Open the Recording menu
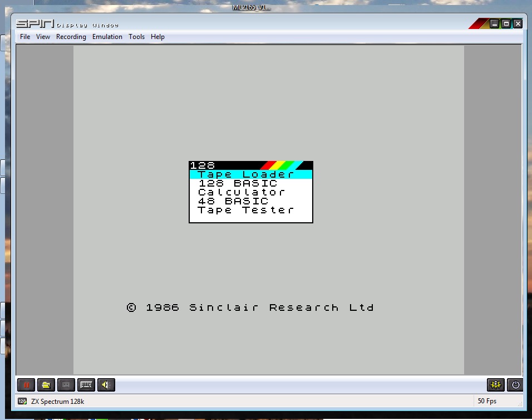This screenshot has height=420, width=532. (71, 37)
